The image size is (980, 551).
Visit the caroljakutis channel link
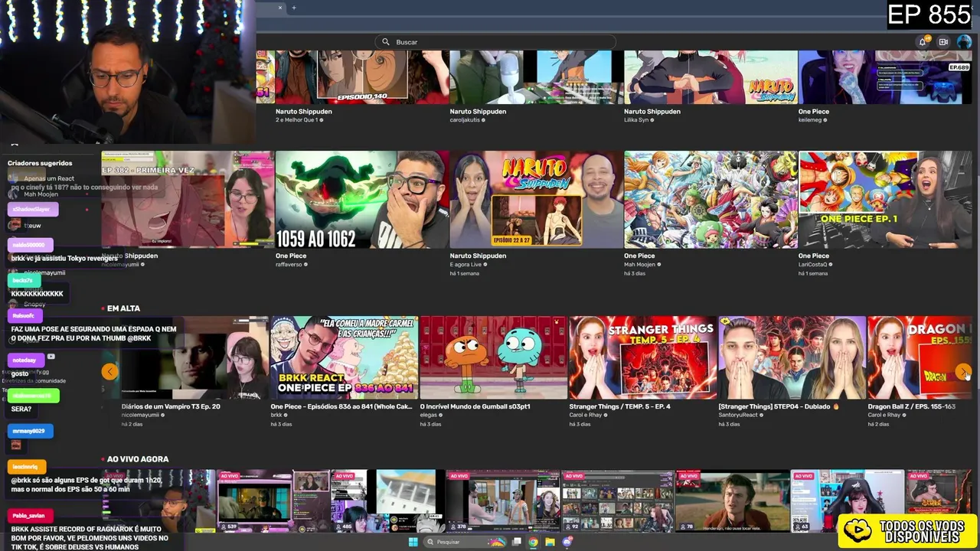click(465, 120)
